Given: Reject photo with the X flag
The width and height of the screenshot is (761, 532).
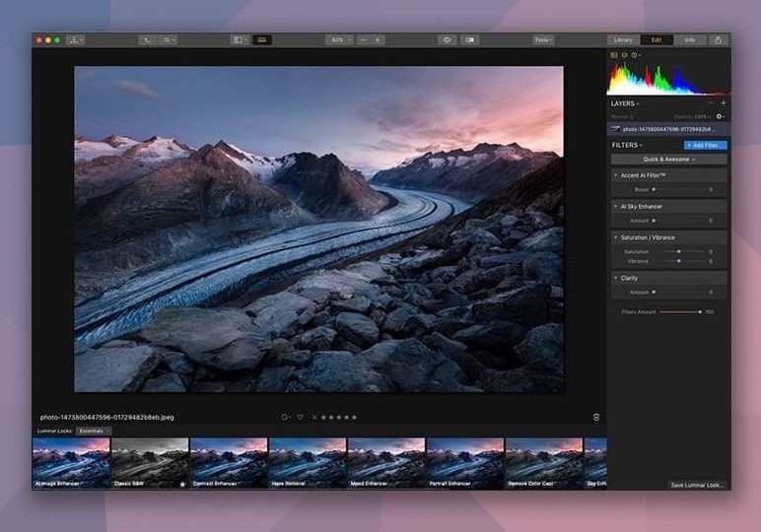Looking at the screenshot, I should [x=314, y=417].
